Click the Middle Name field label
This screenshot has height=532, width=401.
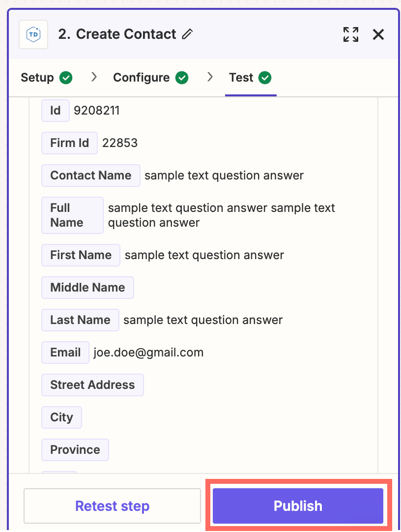[x=87, y=288]
